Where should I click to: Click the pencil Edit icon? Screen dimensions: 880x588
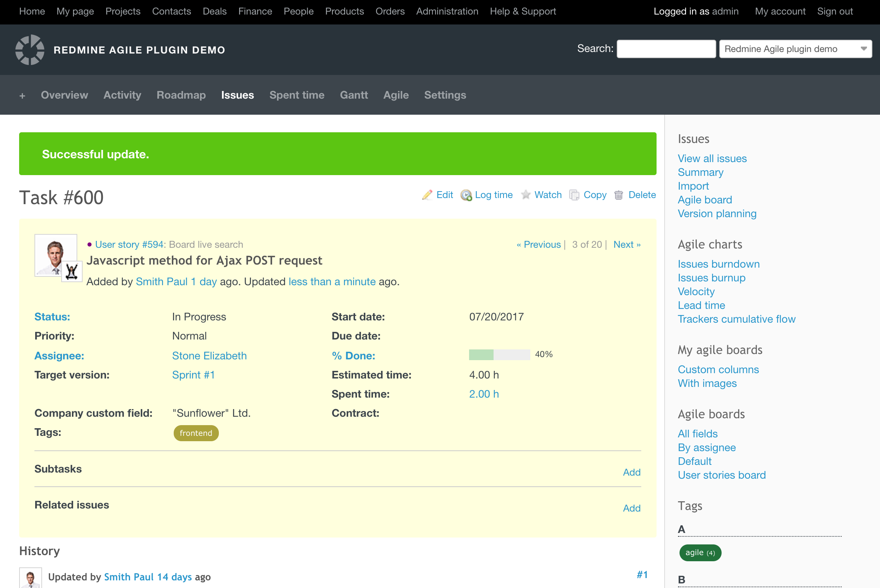pos(427,195)
